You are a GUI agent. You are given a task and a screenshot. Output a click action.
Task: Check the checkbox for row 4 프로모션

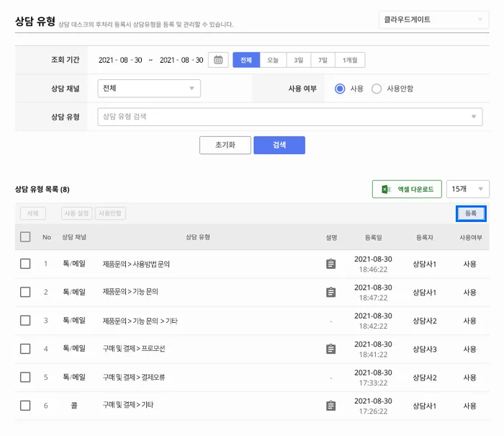point(25,349)
